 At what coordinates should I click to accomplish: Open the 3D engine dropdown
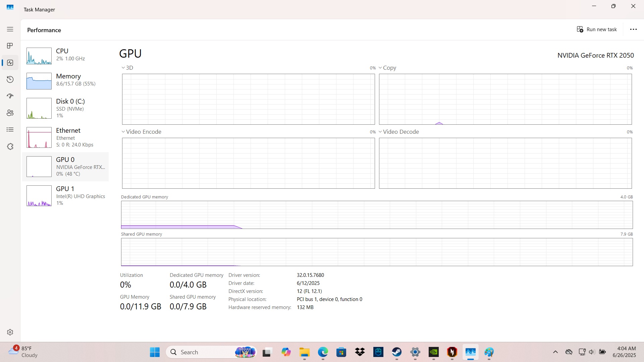(127, 68)
